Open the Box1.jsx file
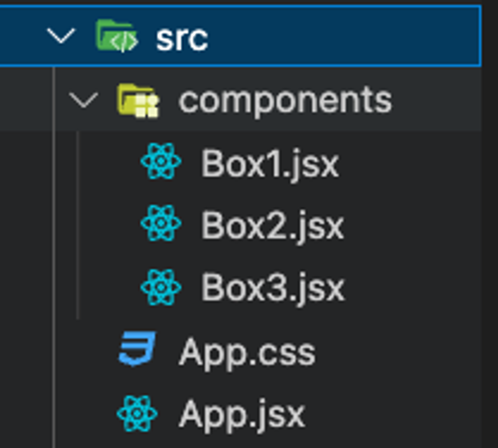Screen dimensions: 498x448 pyautogui.click(x=270, y=163)
